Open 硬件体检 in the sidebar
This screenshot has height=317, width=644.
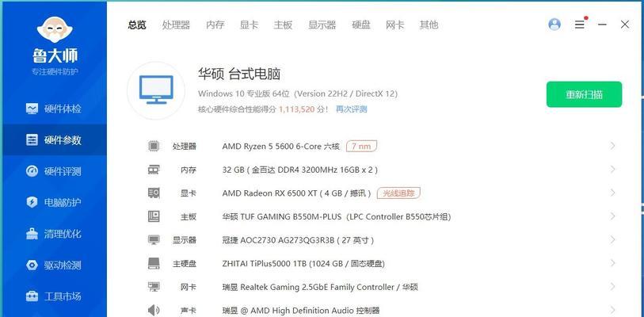[x=53, y=109]
